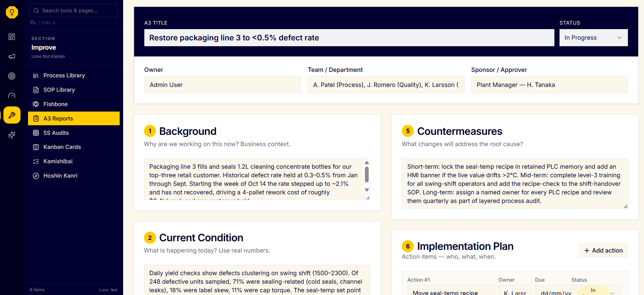Image resolution: width=644 pixels, height=295 pixels.
Task: Click Background scrollbar down arrow
Action: (x=367, y=190)
